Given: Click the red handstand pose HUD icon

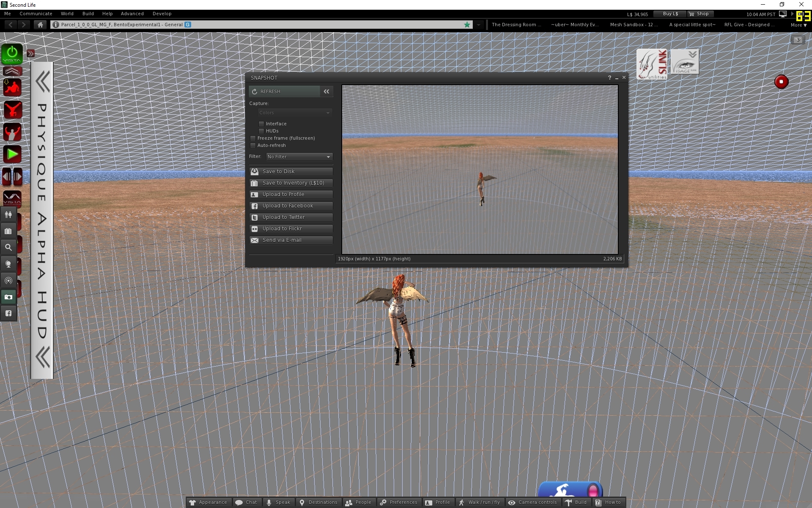Looking at the screenshot, I should tap(12, 110).
